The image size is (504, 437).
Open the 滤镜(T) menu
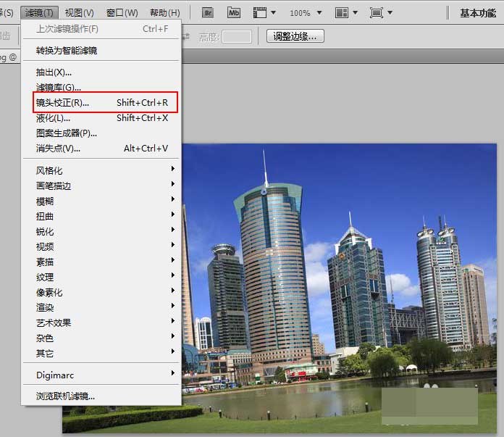click(39, 13)
